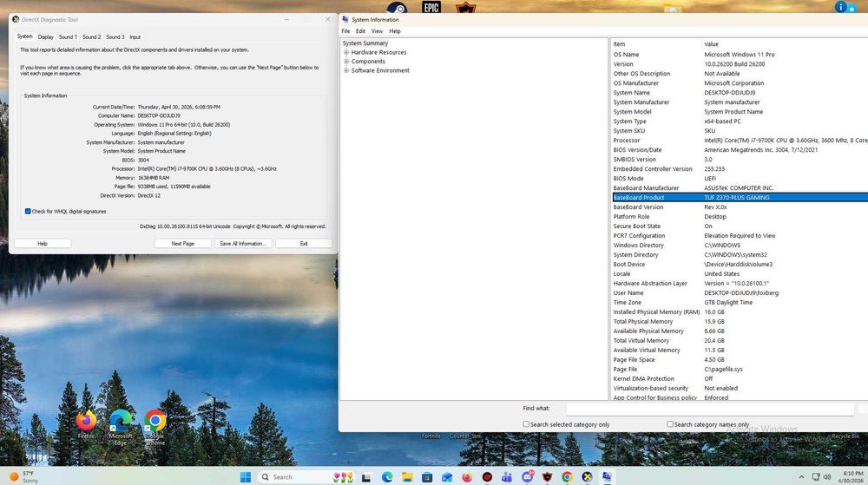
Task: Open the Microsoft Edge desktop shortcut
Action: (x=120, y=427)
